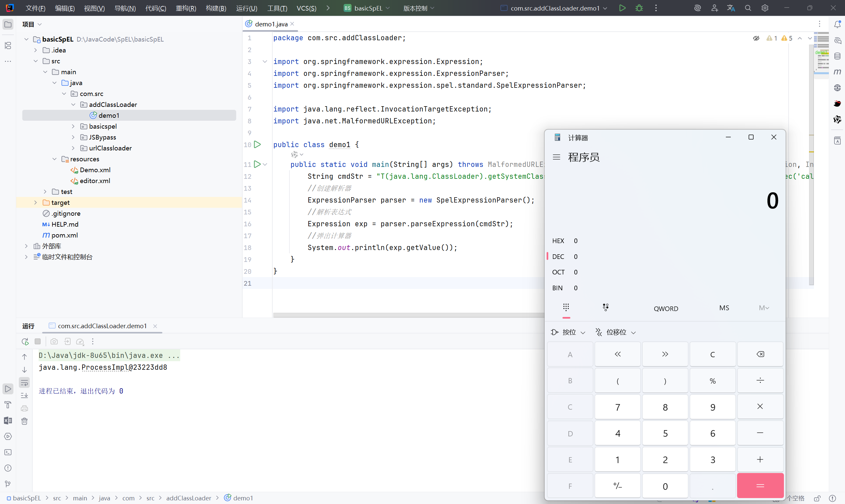
Task: Switch calculator to bit toggling keypad
Action: click(x=605, y=308)
